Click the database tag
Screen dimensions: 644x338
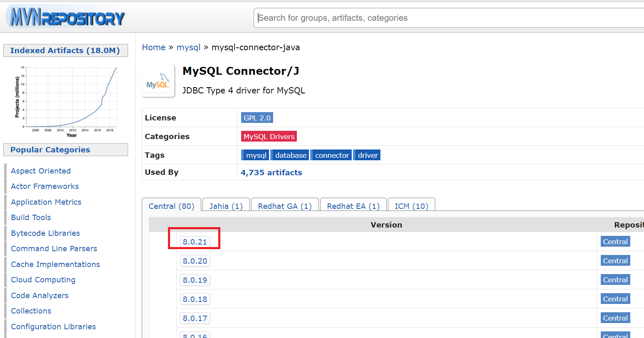[290, 155]
